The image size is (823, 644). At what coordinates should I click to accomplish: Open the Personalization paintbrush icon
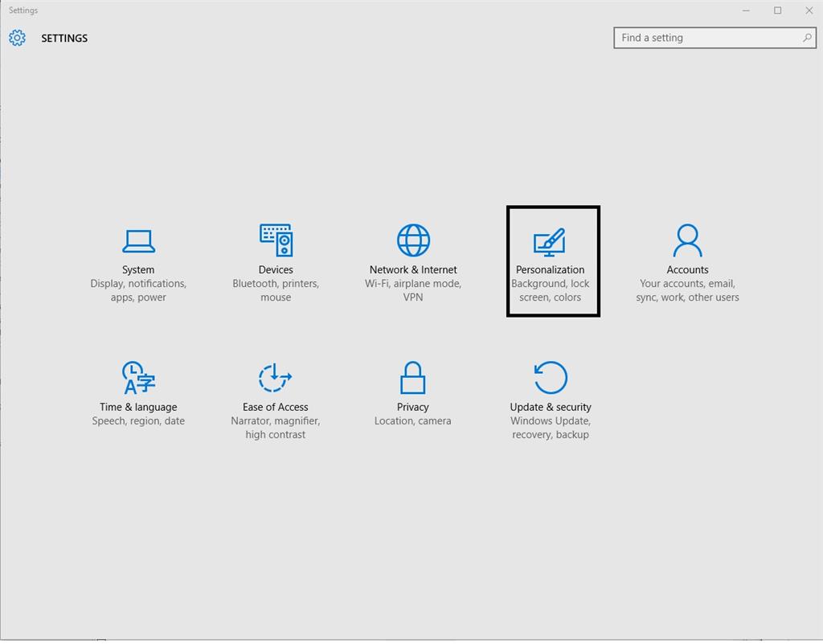549,242
